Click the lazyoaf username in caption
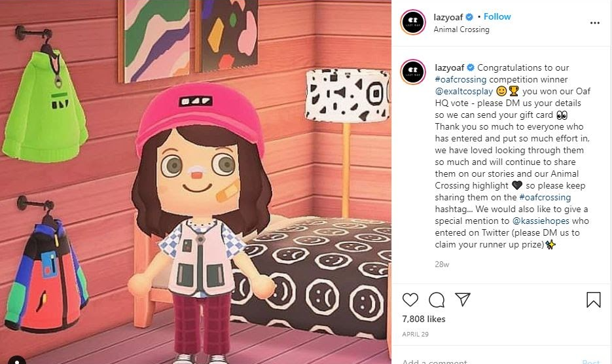 tap(449, 67)
